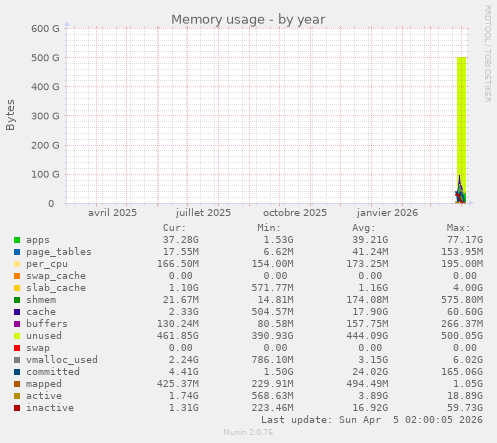Viewport: 497px width, 443px height.
Task: Click apps current value 37.28G
Action: [x=181, y=240]
